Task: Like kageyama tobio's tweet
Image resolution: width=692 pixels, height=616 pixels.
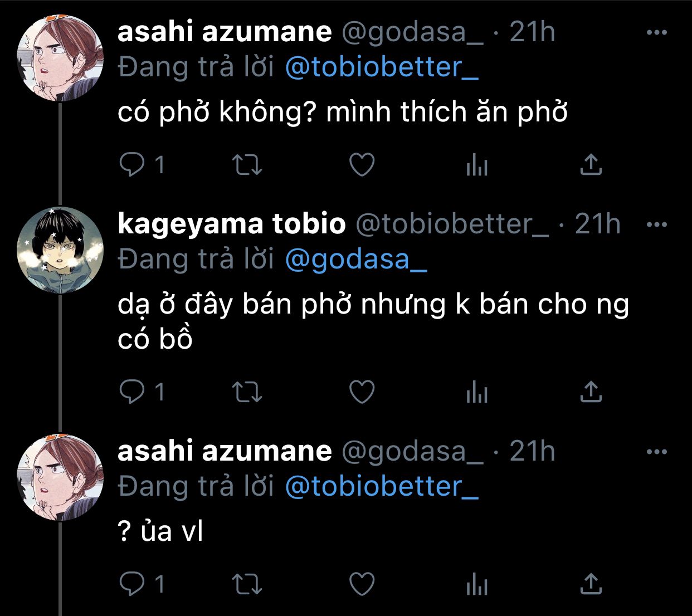Action: (x=362, y=392)
